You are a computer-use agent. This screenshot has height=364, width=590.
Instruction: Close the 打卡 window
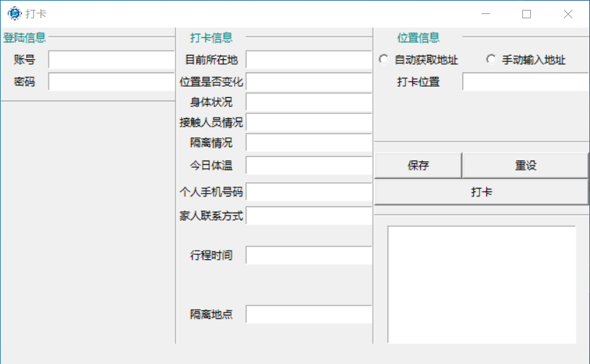point(568,14)
